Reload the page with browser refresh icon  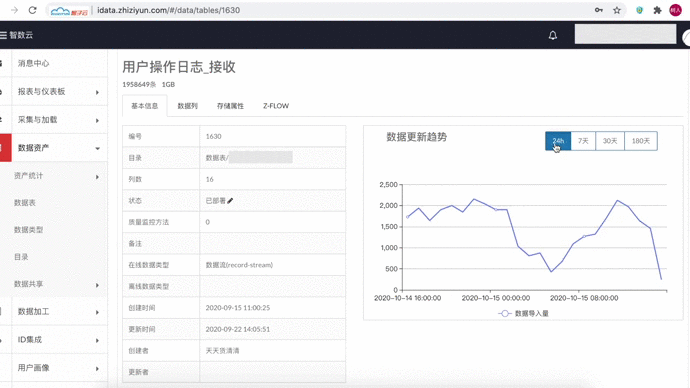[32, 10]
